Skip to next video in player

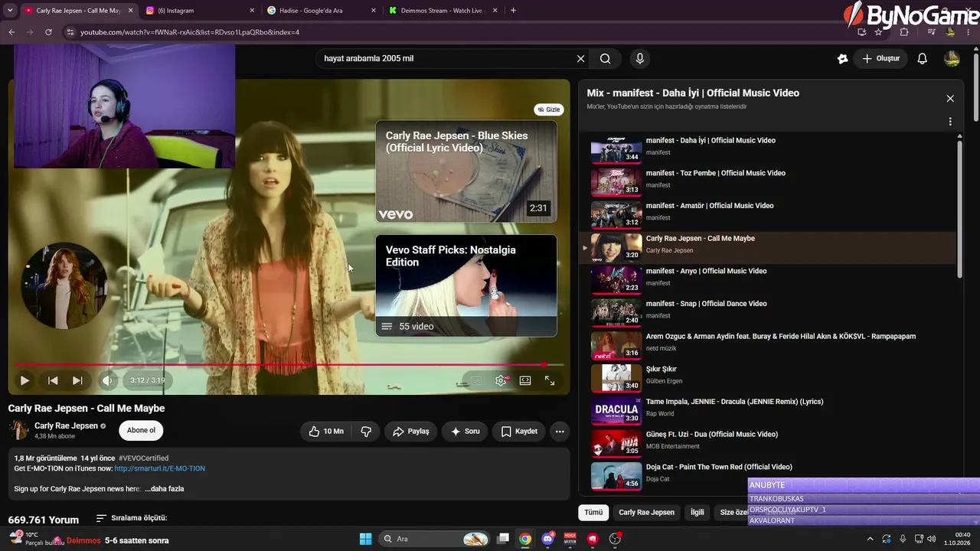pos(77,380)
